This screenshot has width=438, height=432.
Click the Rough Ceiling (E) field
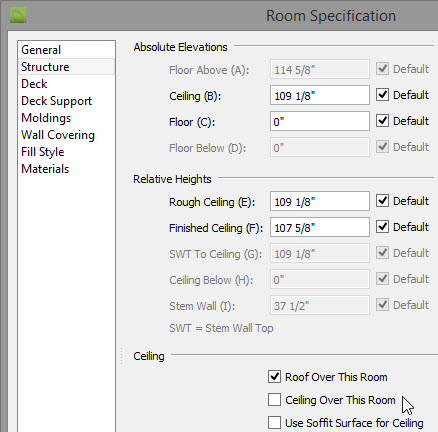click(x=320, y=201)
